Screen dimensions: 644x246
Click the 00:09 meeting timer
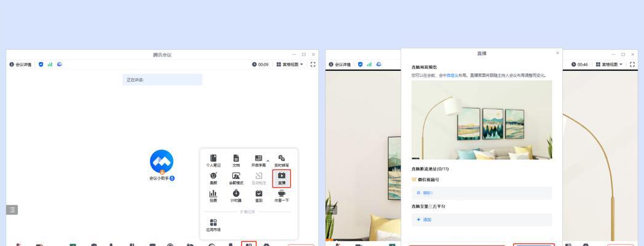[261, 65]
